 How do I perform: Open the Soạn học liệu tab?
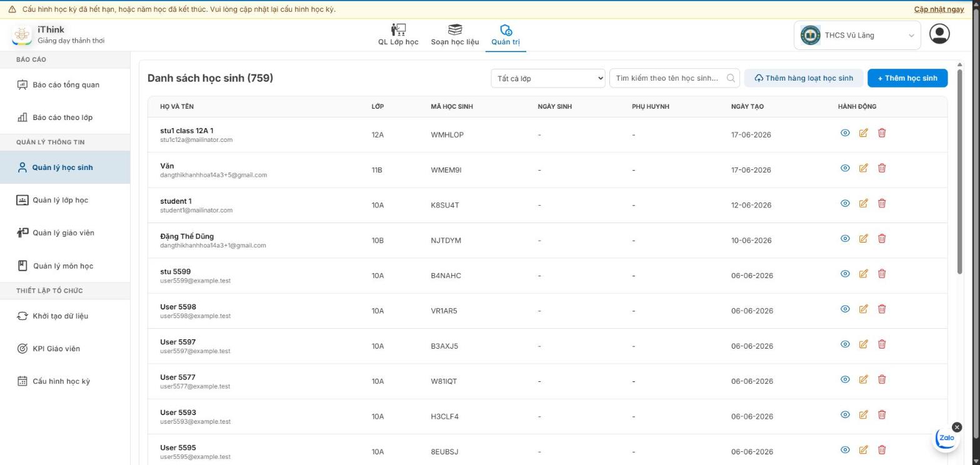coord(455,35)
